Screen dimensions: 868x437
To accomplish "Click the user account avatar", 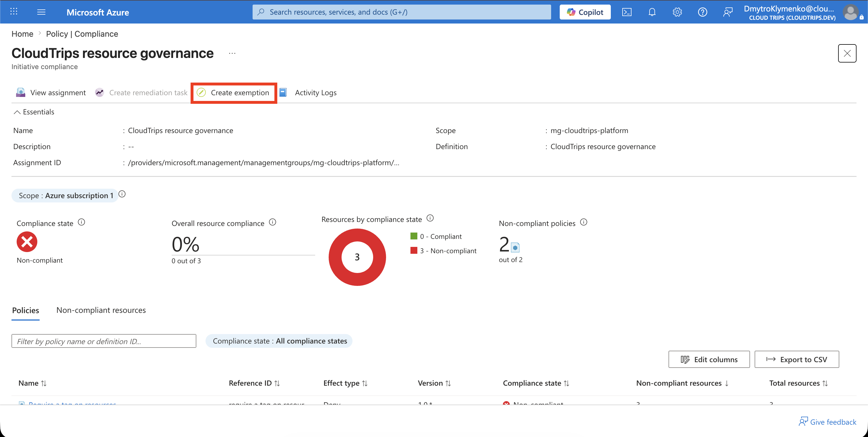I will pyautogui.click(x=850, y=12).
